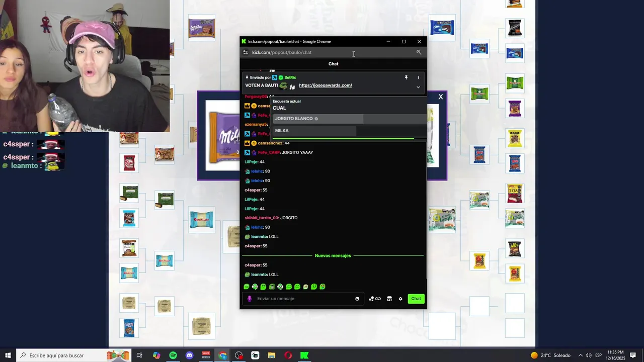Click the leanmto LOLL message below Nuevos mensajes
This screenshot has width=644, height=362.
(262, 275)
